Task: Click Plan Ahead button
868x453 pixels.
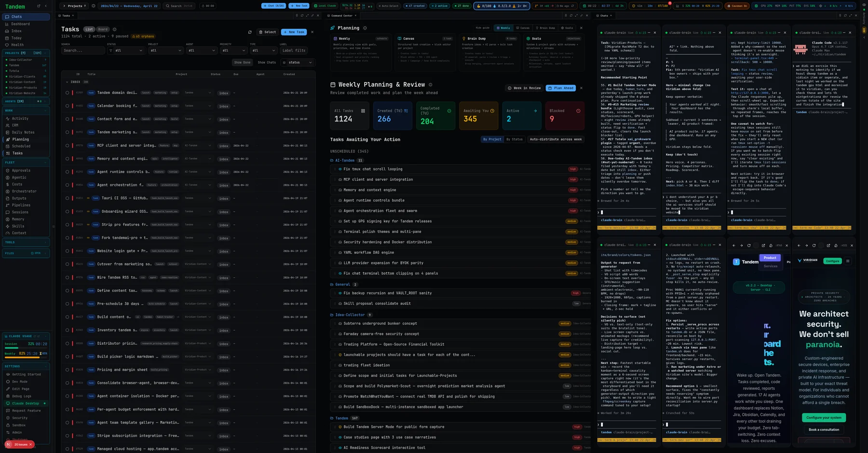Action: [561, 88]
